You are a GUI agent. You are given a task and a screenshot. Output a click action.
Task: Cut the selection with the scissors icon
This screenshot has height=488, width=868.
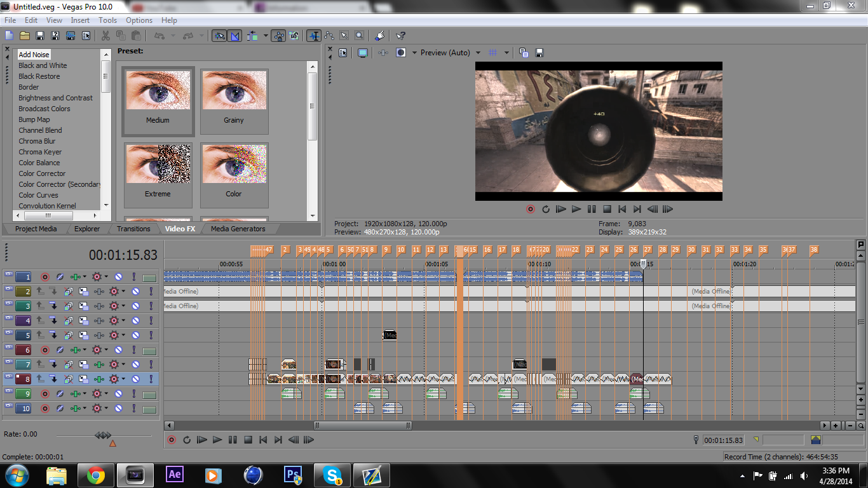point(105,36)
